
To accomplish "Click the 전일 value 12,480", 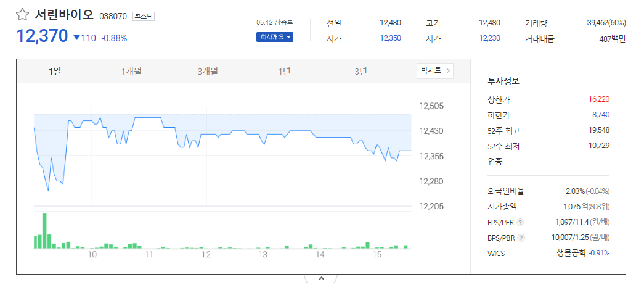I will tap(390, 23).
